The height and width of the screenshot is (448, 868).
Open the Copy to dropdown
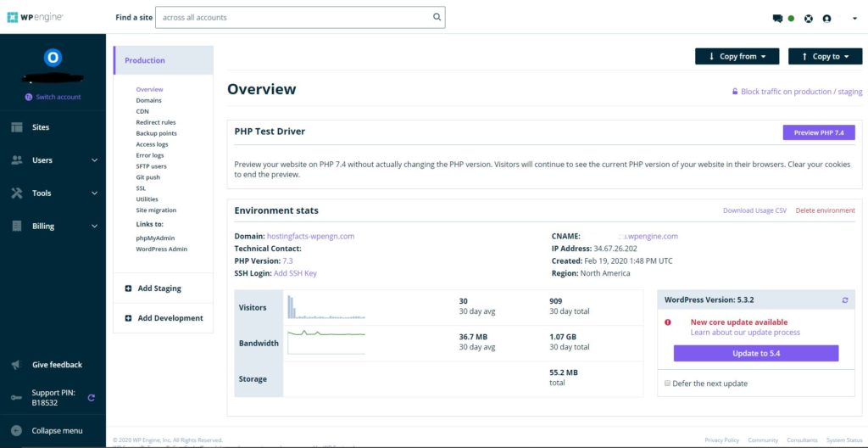[825, 57]
